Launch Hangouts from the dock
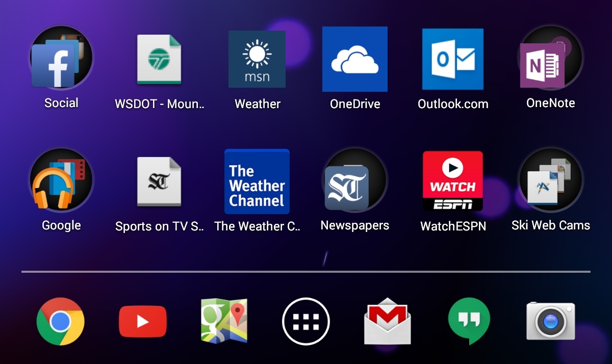 469,322
